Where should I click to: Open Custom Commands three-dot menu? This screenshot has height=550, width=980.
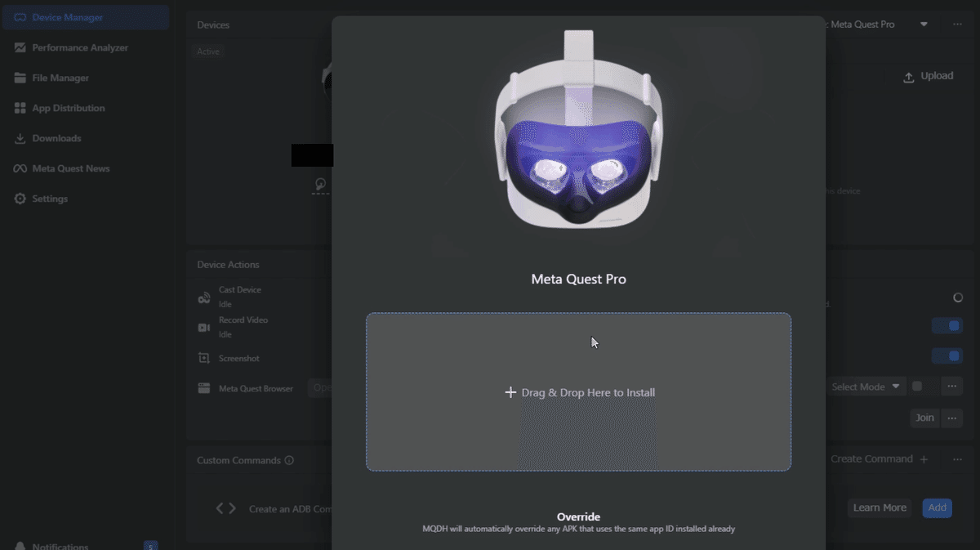pyautogui.click(x=957, y=459)
